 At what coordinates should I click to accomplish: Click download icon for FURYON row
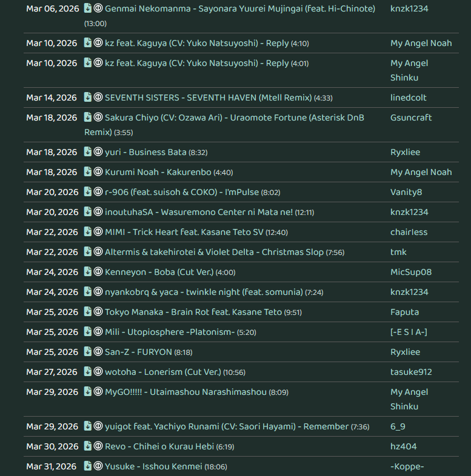click(x=87, y=352)
